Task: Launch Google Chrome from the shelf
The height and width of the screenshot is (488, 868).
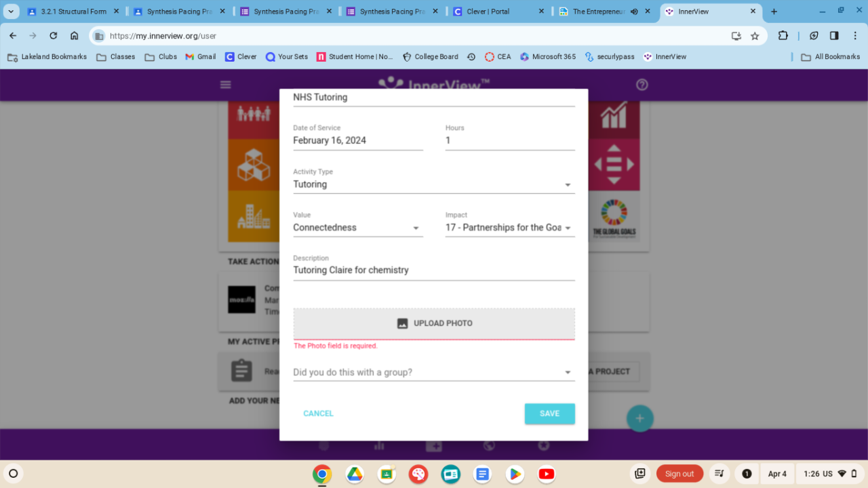Action: (x=322, y=474)
